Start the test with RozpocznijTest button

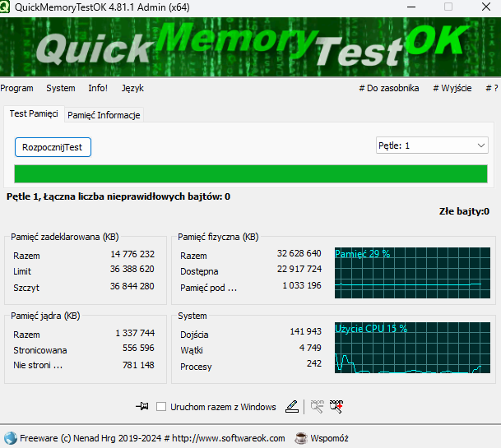[53, 147]
